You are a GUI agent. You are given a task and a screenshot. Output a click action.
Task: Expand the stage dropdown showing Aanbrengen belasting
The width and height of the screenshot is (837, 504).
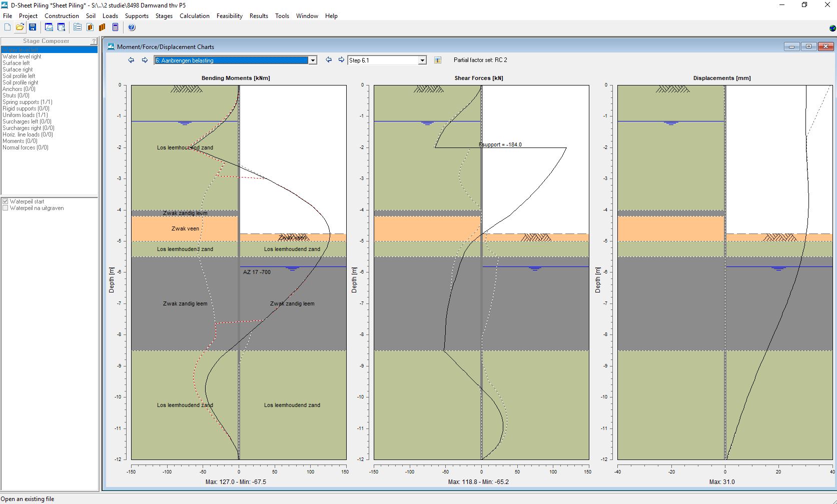(313, 60)
